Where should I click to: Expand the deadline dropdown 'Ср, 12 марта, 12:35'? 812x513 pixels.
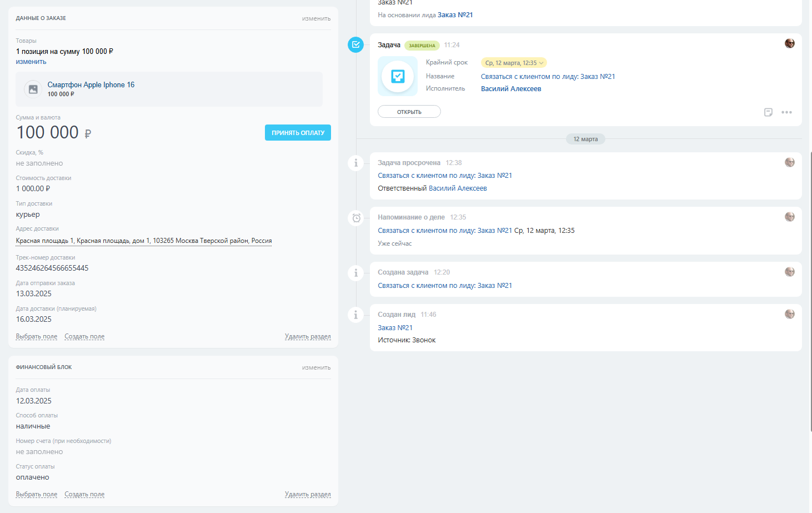514,63
